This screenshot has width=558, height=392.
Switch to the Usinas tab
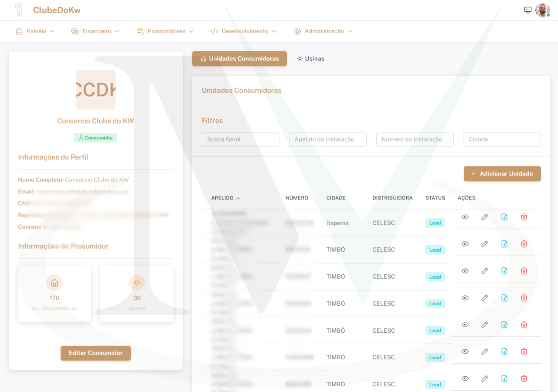click(311, 58)
